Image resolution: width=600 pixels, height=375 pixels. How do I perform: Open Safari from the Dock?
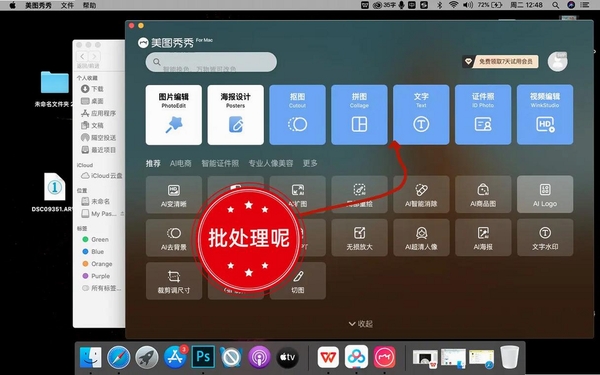point(119,357)
